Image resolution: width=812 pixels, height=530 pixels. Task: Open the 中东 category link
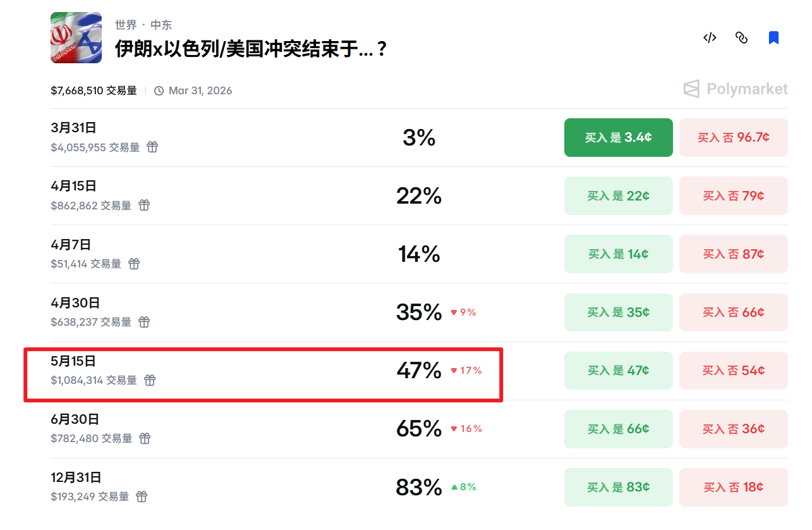pyautogui.click(x=161, y=25)
